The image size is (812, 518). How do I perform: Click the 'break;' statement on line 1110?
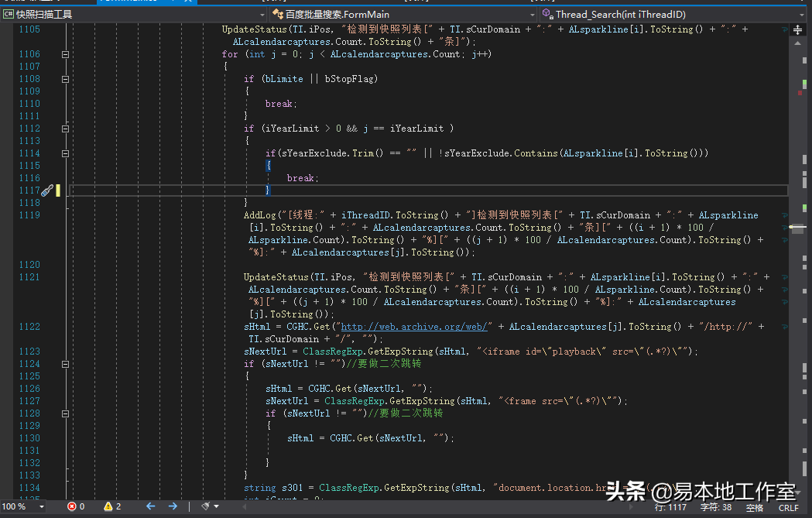coord(281,104)
